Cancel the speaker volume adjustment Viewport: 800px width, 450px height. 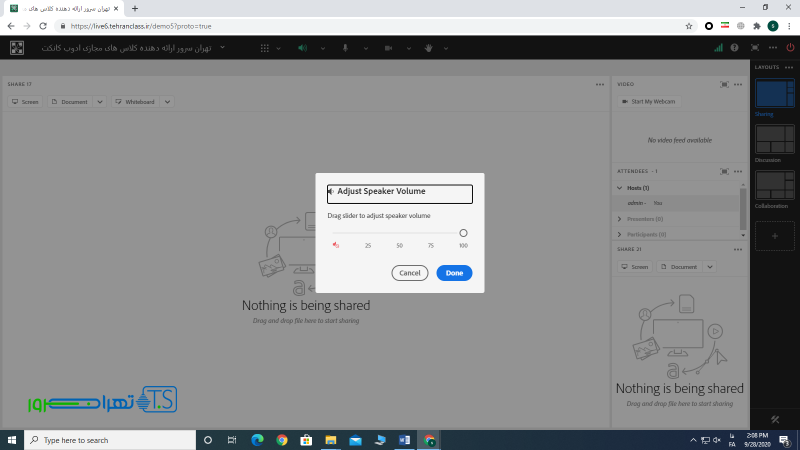[x=409, y=273]
